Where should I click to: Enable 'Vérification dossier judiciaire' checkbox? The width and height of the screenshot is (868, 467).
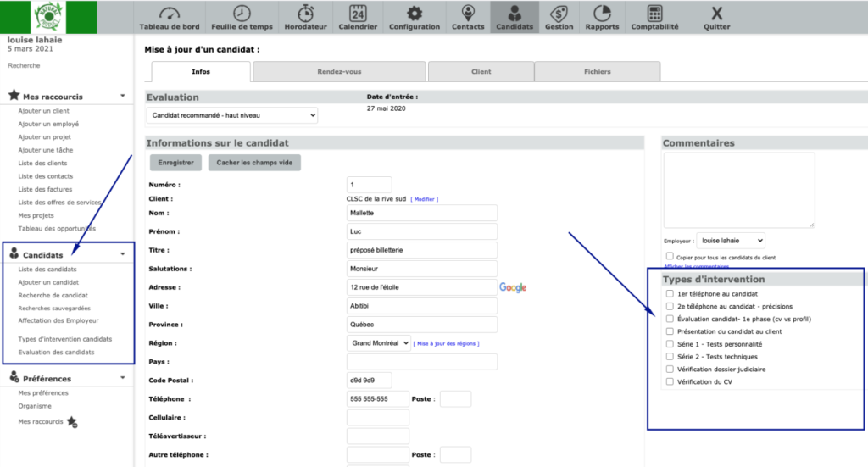tap(670, 370)
